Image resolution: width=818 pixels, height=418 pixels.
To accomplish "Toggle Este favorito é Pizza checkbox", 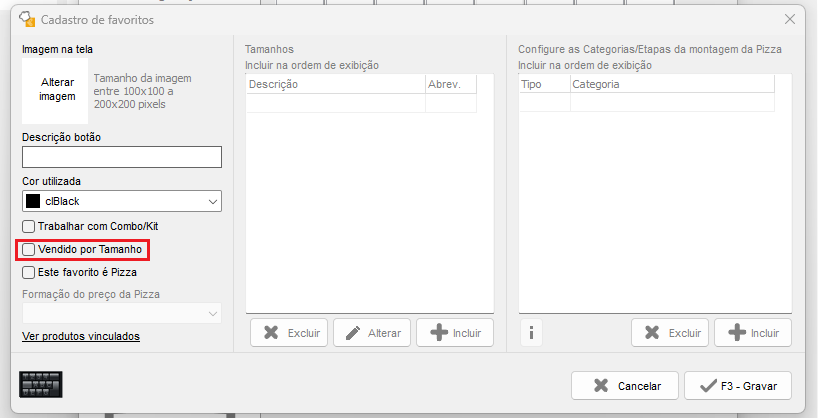I will [x=29, y=271].
